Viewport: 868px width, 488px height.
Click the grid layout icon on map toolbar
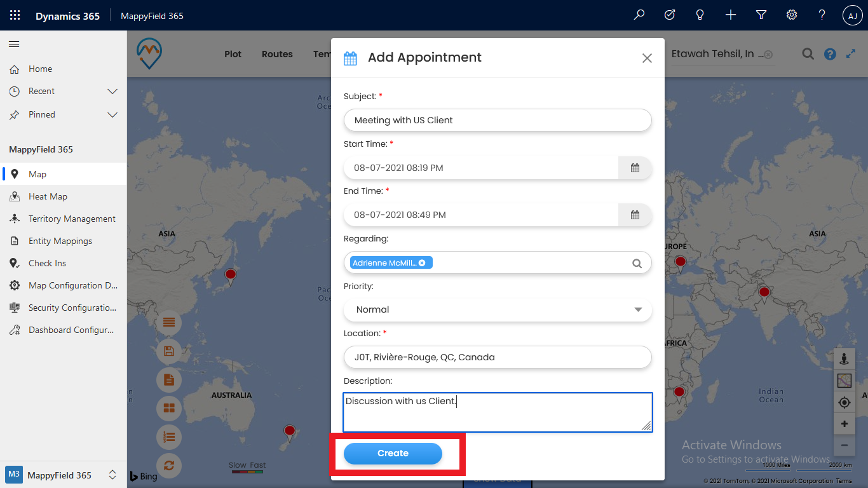[169, 409]
